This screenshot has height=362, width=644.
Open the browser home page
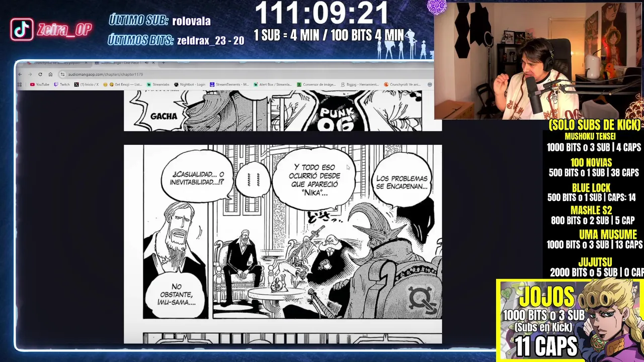(x=50, y=74)
